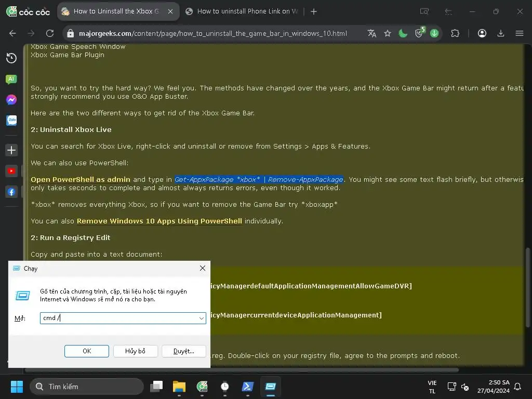
Task: Switch to the Phone Link uninstall tab
Action: coord(242,11)
